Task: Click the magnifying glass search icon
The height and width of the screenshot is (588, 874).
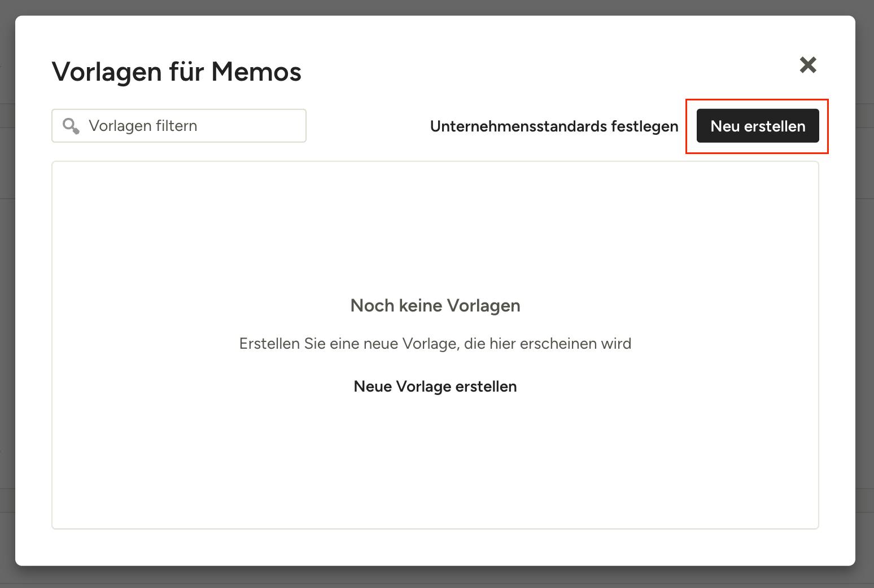Action: [71, 126]
